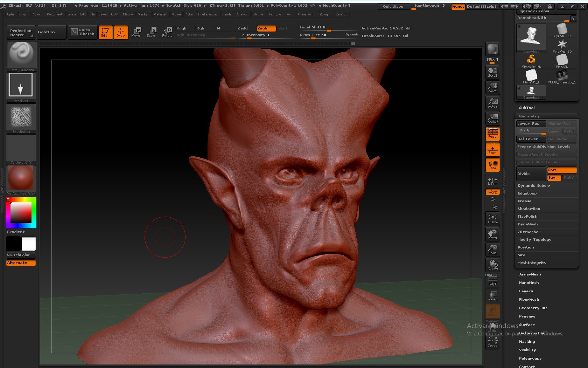Screen dimensions: 588x368
Task: Click the Frame icon on right shelf
Action: click(492, 218)
